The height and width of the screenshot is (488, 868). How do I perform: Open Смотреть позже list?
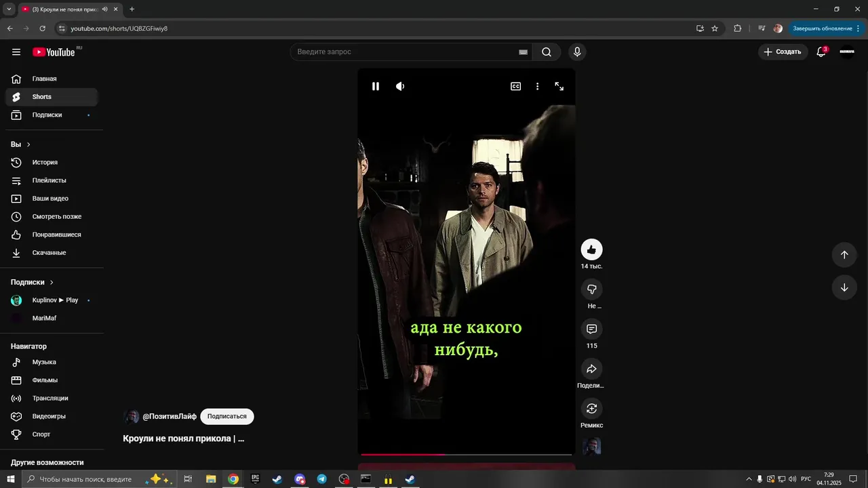pos(52,217)
